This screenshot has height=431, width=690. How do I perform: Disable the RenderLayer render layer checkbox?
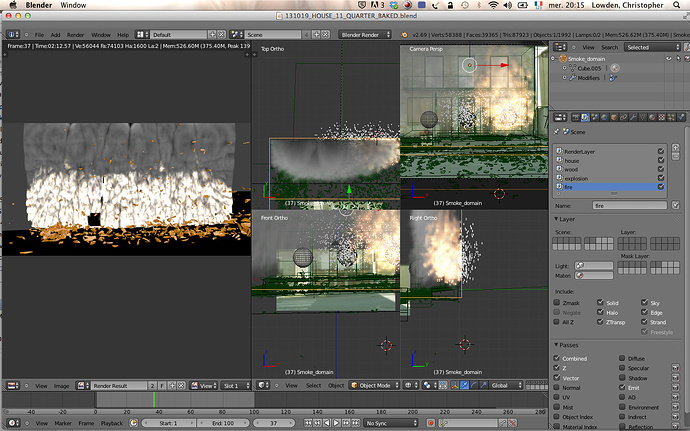(661, 151)
